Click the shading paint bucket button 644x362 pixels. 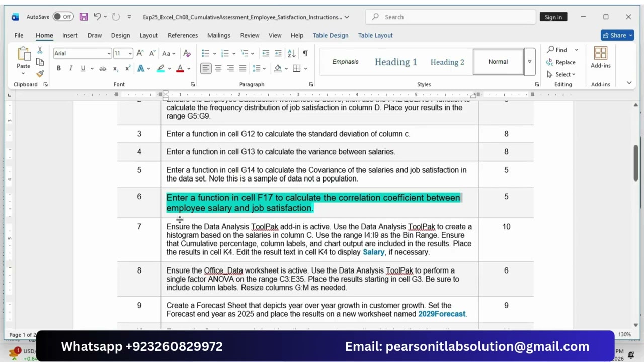click(278, 68)
